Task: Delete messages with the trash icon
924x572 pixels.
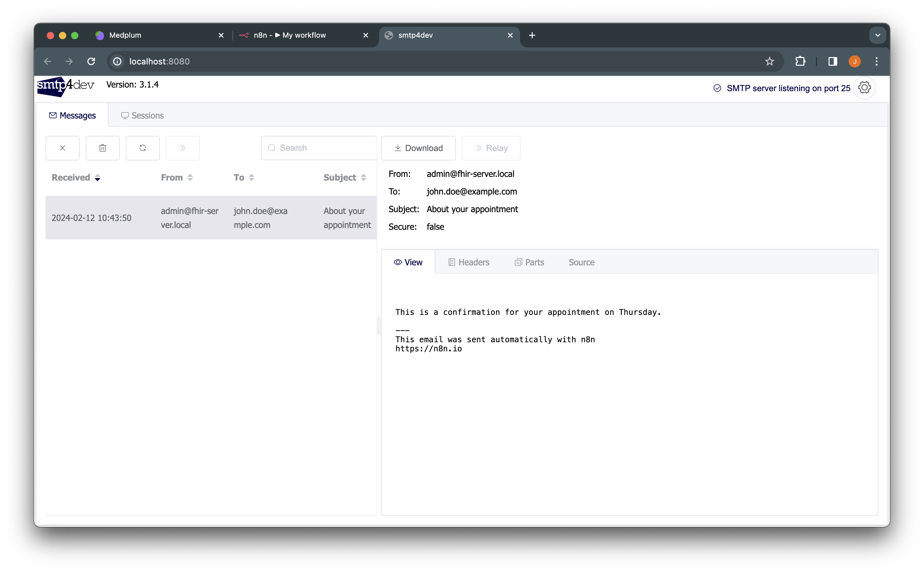Action: tap(102, 148)
